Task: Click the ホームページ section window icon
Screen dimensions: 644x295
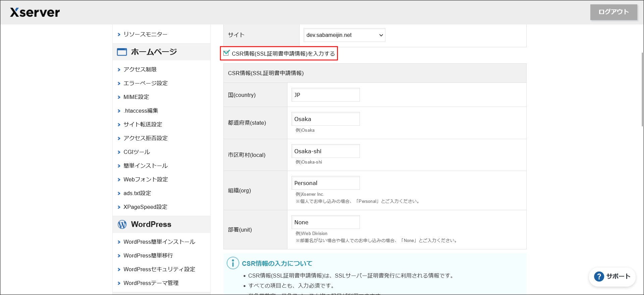Action: (122, 52)
